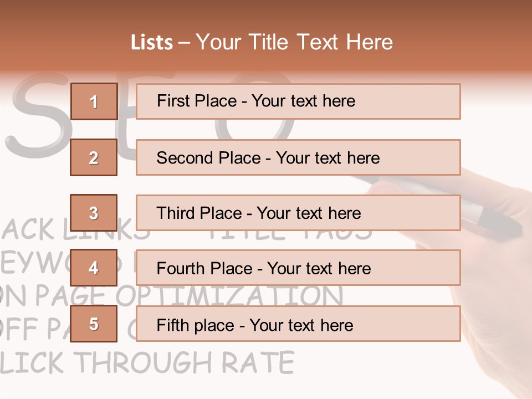Select the First Place text box
532x399 pixels.
click(298, 101)
